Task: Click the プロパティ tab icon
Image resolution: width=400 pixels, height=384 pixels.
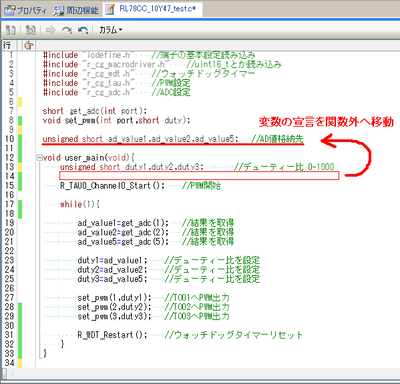Action: [9, 10]
